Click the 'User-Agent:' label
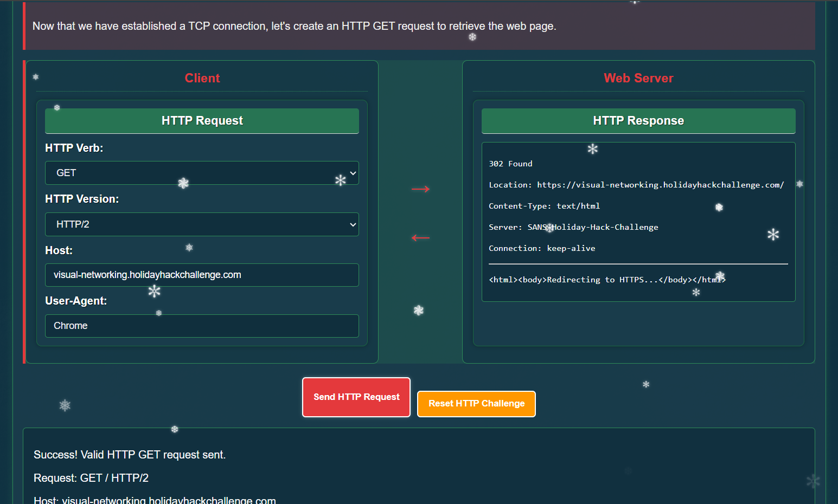 click(76, 301)
